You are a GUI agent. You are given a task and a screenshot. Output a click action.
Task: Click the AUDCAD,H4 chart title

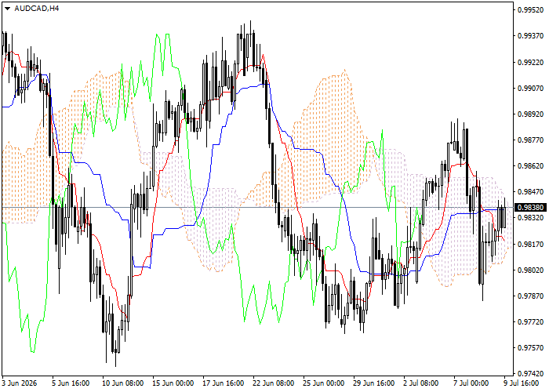tap(37, 9)
